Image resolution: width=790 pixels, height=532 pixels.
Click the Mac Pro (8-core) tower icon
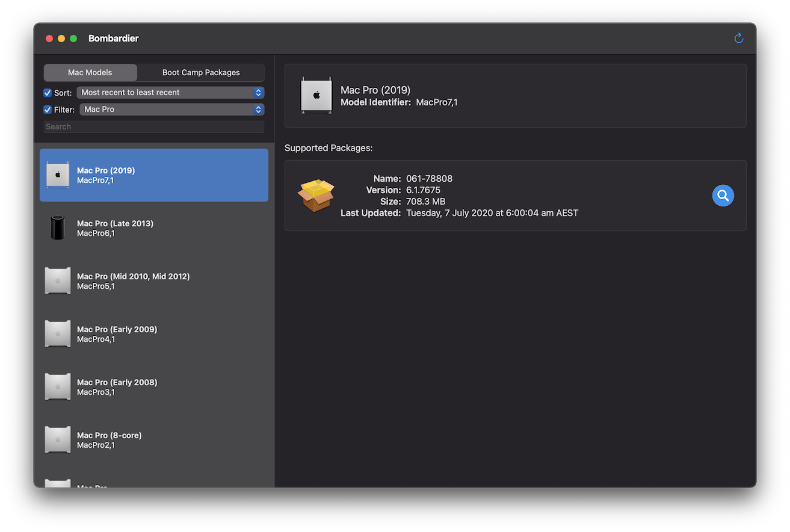pos(58,440)
